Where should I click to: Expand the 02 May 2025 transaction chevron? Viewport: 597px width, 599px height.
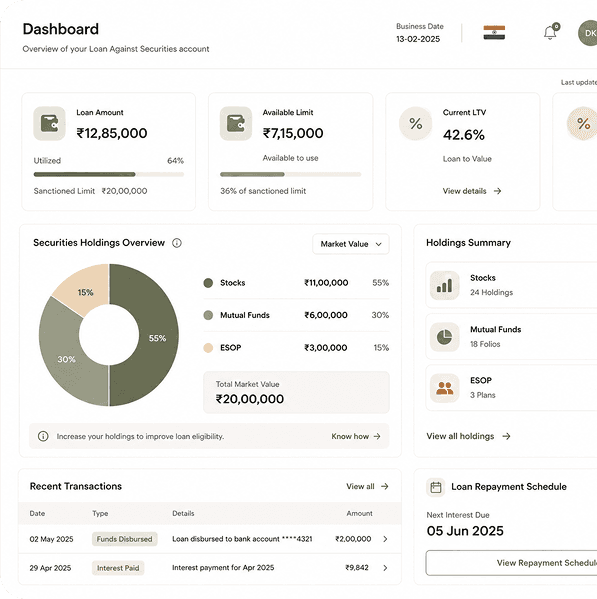point(385,539)
